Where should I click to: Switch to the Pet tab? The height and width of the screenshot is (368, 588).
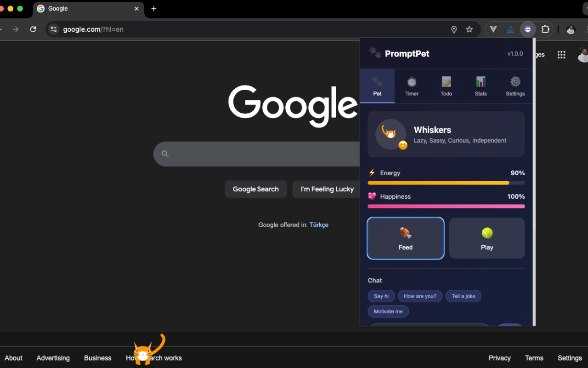[x=377, y=86]
